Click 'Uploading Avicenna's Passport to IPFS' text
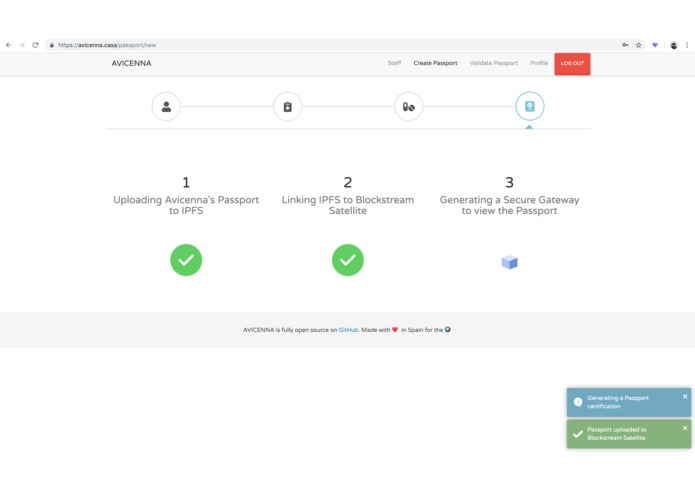The width and height of the screenshot is (695, 494). (x=186, y=205)
